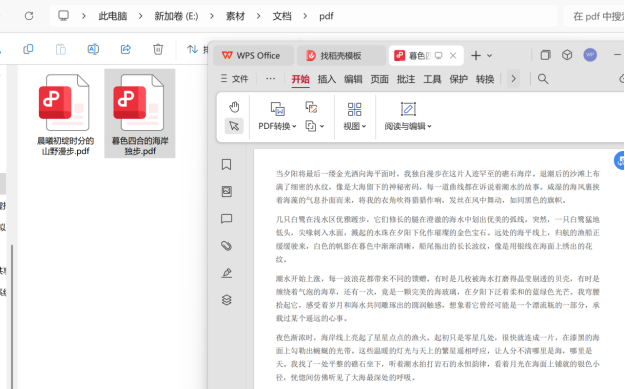Click the 阅读与编辑 icon

[x=408, y=109]
